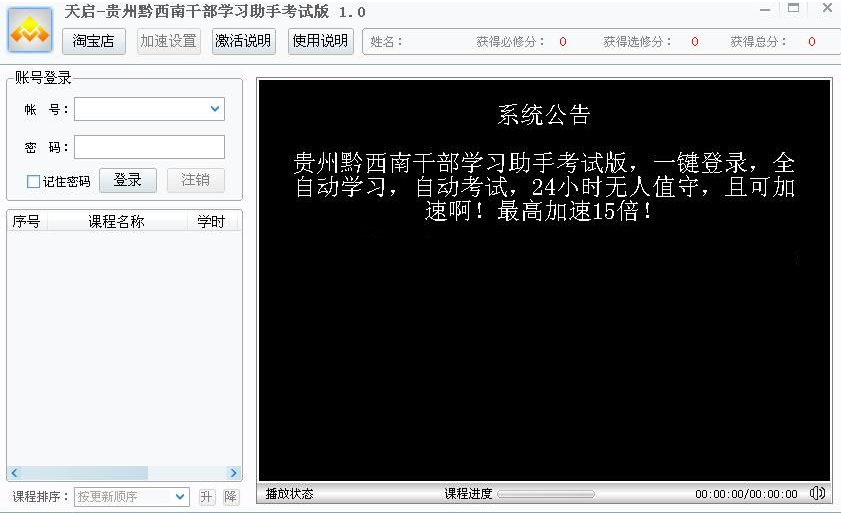The image size is (841, 514).
Task: Close the application window
Action: pos(826,8)
